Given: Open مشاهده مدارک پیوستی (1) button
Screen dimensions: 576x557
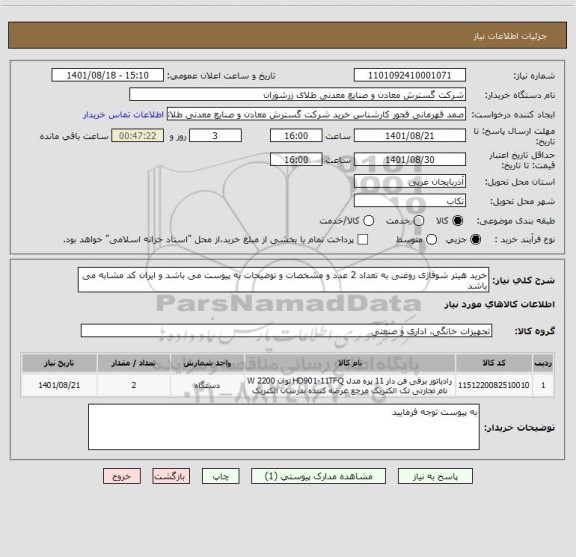Looking at the screenshot, I should (x=318, y=476).
